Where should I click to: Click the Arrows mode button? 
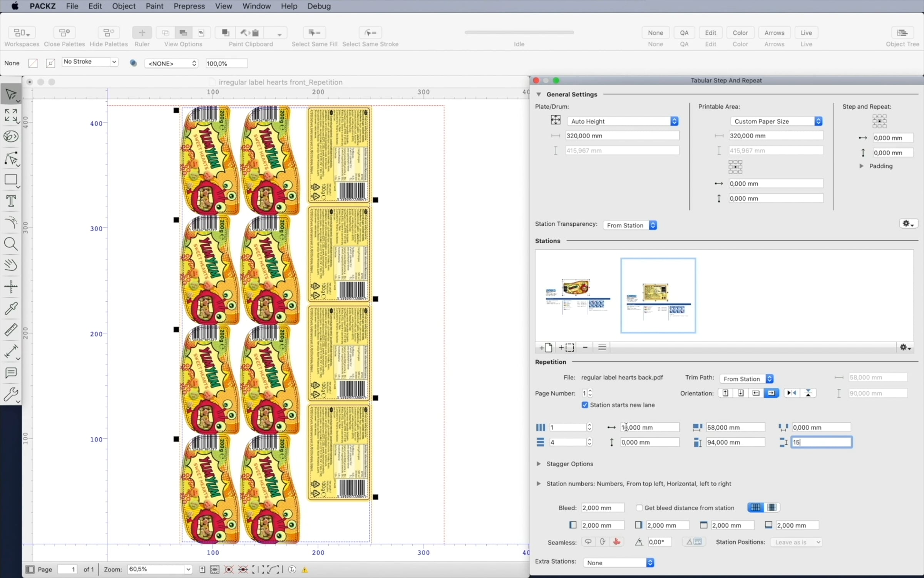[x=774, y=33]
